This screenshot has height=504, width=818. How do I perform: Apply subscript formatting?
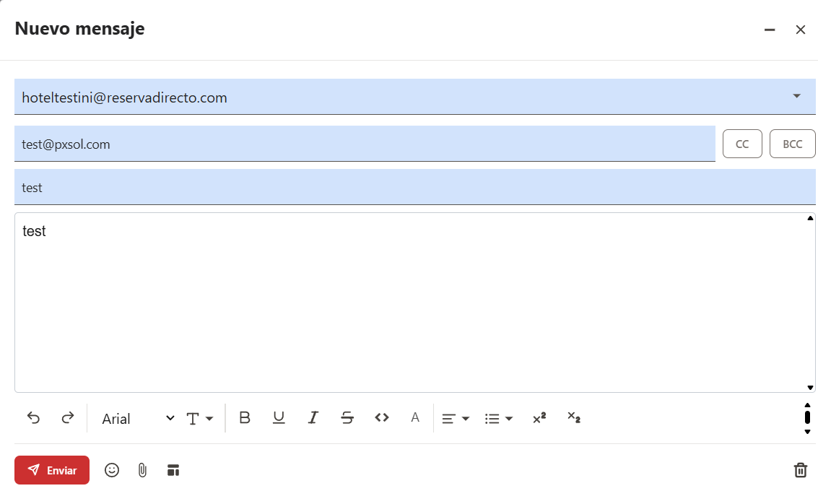pyautogui.click(x=574, y=417)
